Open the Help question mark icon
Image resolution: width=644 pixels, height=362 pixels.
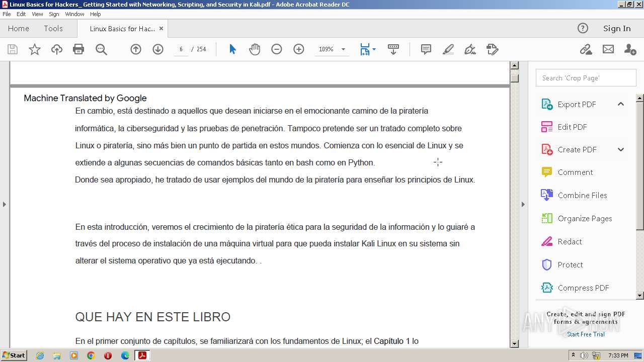coord(583,28)
